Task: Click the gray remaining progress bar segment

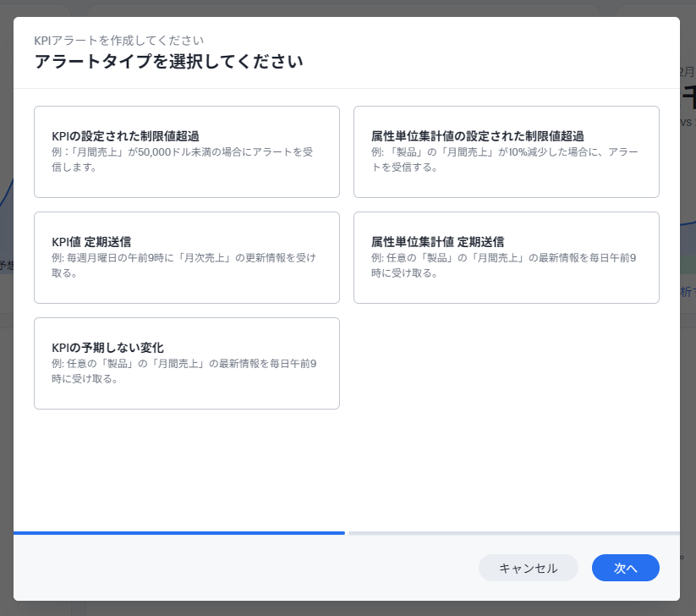Action: tap(513, 533)
